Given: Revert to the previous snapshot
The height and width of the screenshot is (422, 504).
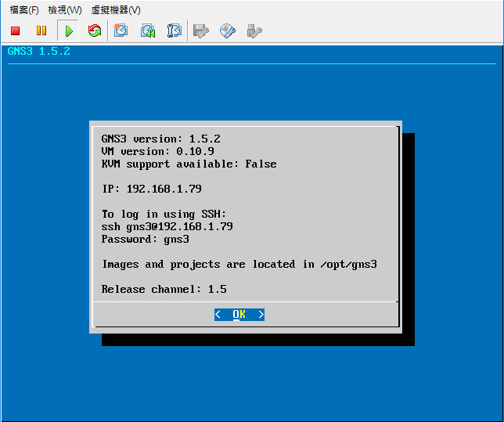Looking at the screenshot, I should (x=148, y=31).
